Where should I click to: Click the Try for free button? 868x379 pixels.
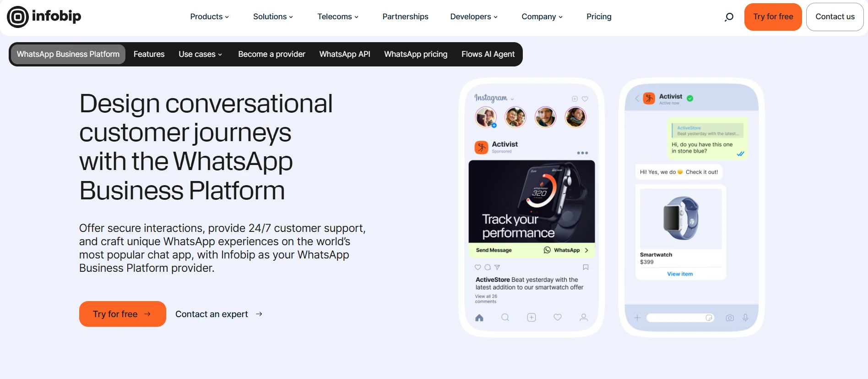point(122,314)
